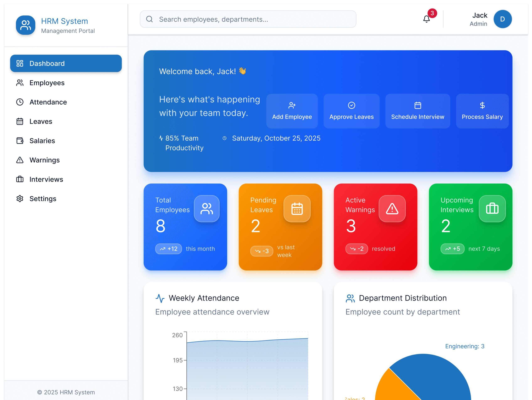Click the Jack user avatar
532x400 pixels.
tap(502, 19)
